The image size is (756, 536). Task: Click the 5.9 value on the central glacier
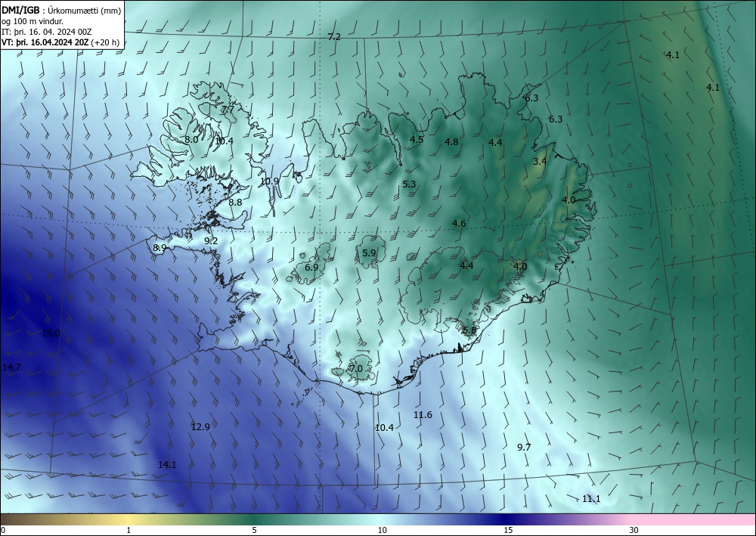369,253
